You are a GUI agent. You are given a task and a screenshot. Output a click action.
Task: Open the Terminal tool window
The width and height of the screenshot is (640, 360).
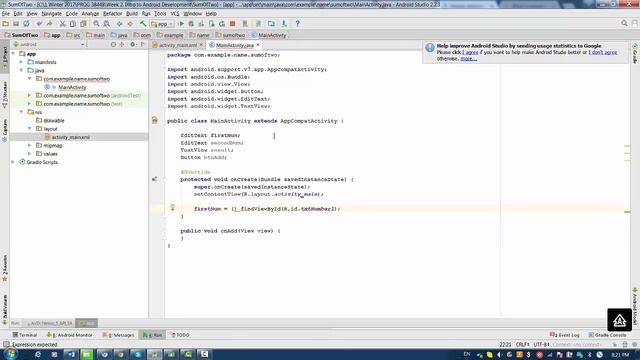(24, 335)
